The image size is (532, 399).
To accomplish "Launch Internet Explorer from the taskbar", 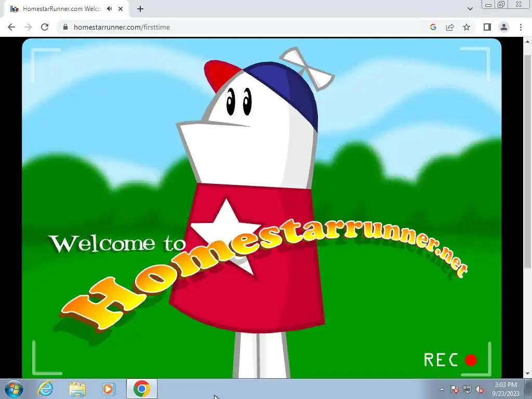I will [x=46, y=389].
